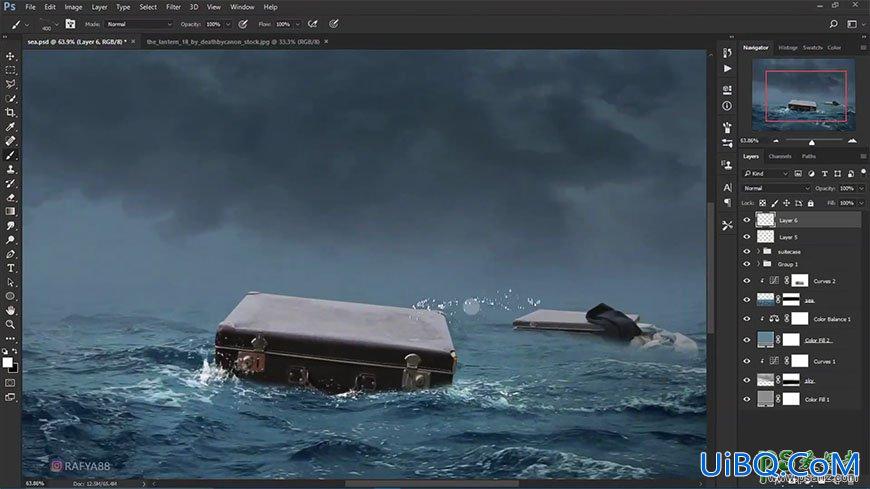The width and height of the screenshot is (870, 489).
Task: Toggle visibility of suitcase group
Action: tap(746, 251)
